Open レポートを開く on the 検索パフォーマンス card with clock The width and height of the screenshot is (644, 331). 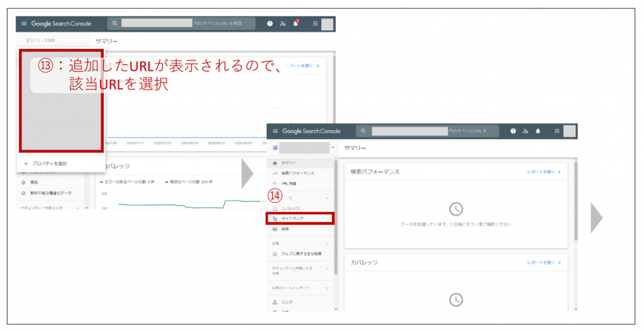543,171
